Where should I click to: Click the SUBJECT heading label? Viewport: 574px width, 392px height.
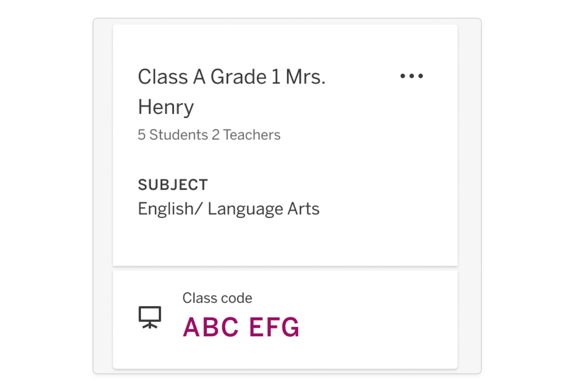[173, 185]
